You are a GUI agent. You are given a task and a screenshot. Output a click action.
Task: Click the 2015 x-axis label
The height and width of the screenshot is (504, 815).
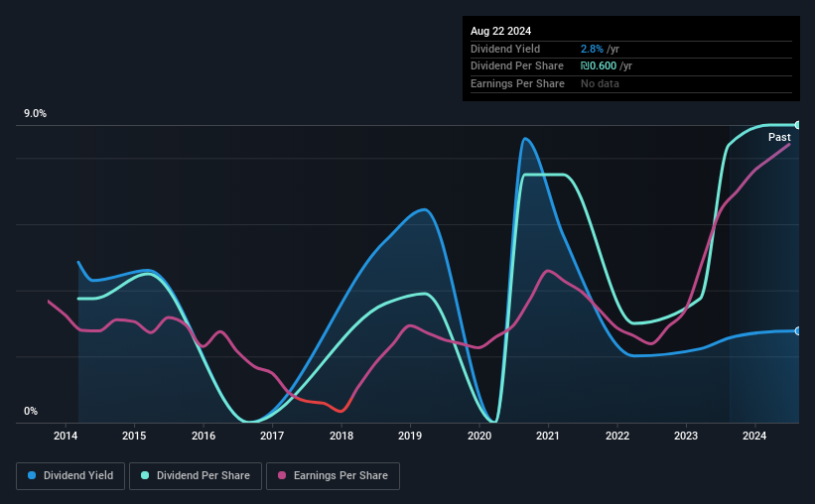pyautogui.click(x=134, y=436)
